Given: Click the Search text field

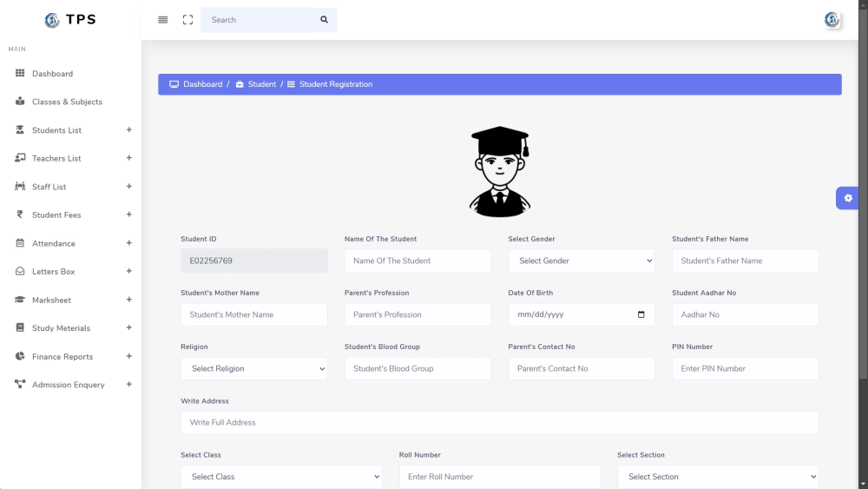Looking at the screenshot, I should pos(258,20).
